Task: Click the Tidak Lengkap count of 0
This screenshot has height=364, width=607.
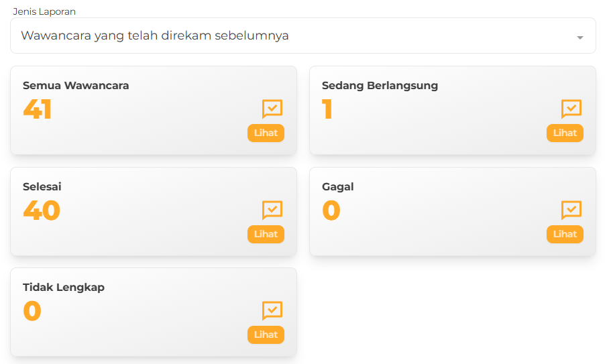Action: (32, 311)
